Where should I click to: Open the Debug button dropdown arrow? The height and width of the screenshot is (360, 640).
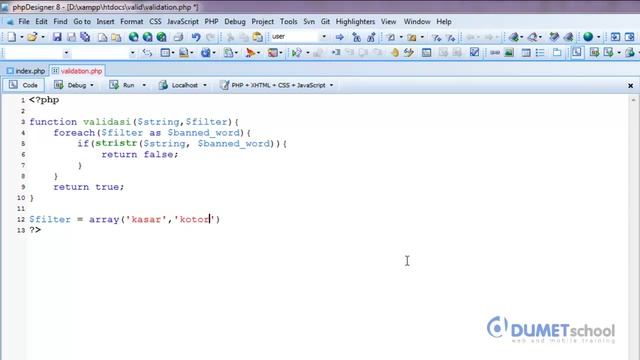tap(92, 85)
